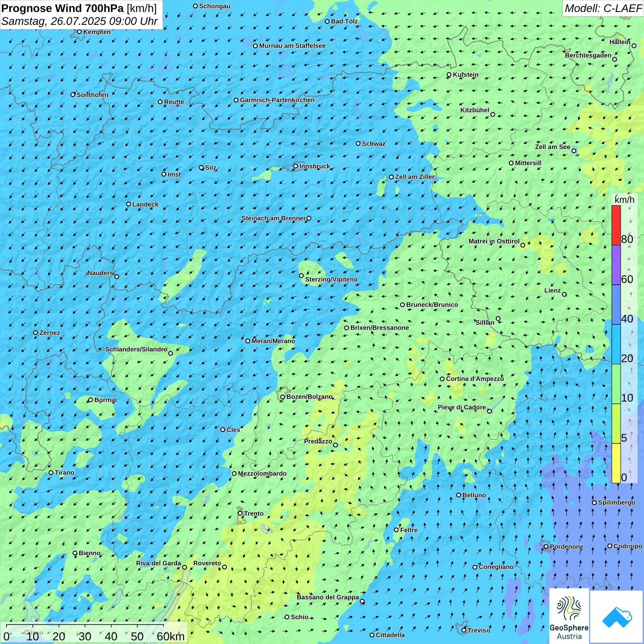Click the 'Garmisch-Partenkirchen' label
The image size is (644, 644).
(x=277, y=100)
